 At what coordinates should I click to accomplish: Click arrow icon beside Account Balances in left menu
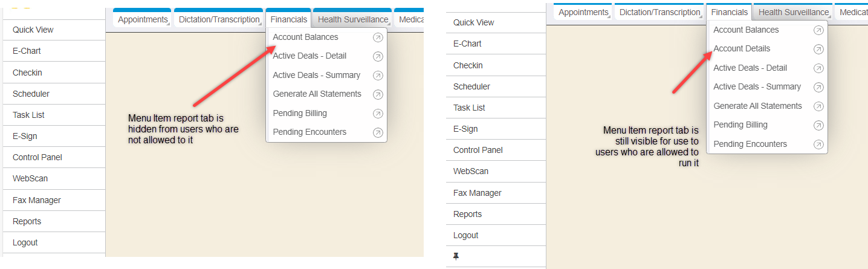pos(378,37)
